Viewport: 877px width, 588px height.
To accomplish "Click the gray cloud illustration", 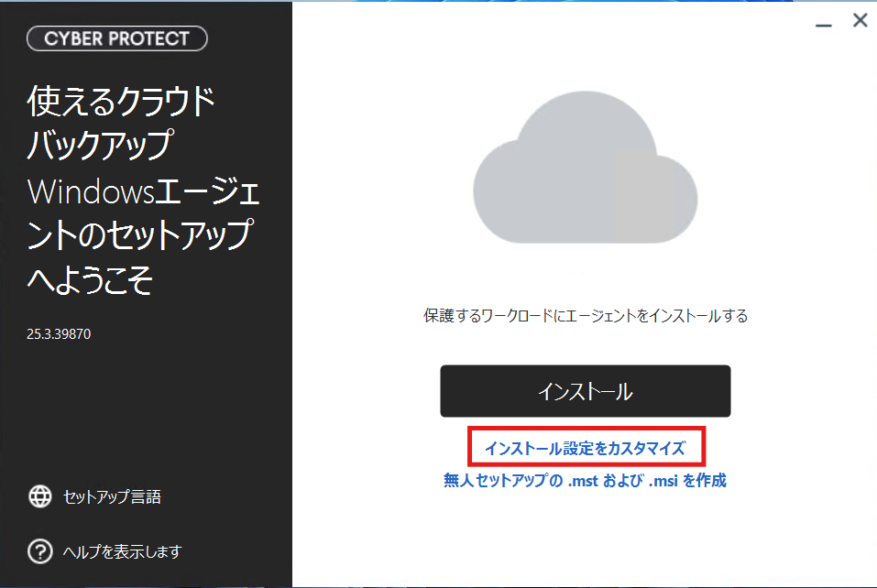I will pos(585,168).
